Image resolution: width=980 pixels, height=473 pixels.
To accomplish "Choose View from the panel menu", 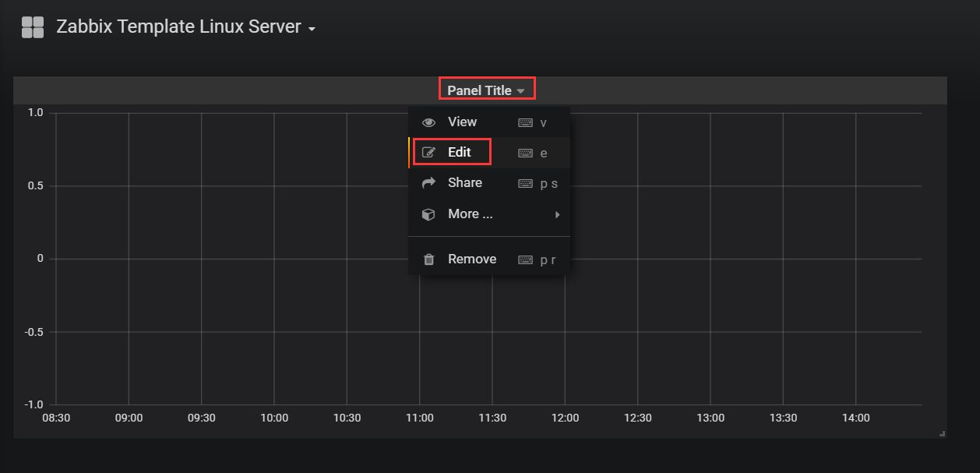I will pos(489,122).
